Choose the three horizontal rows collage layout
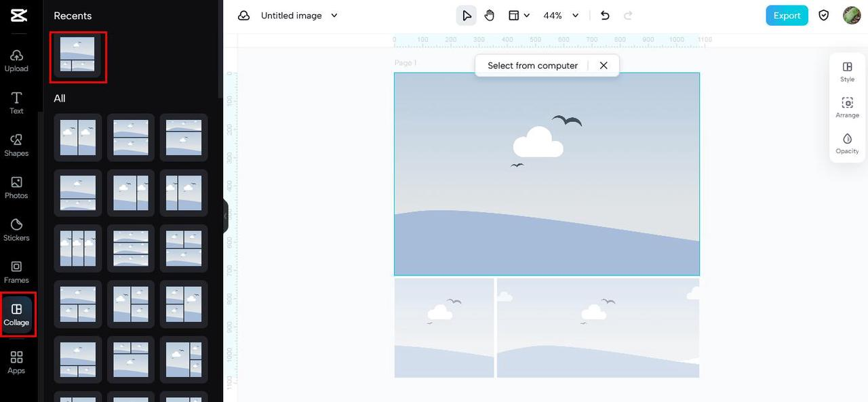The height and width of the screenshot is (402, 868). coord(131,248)
